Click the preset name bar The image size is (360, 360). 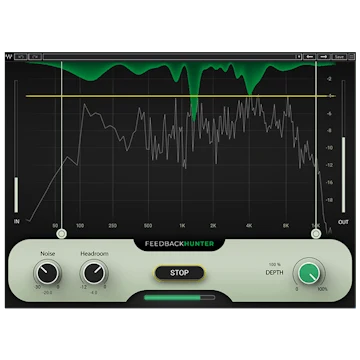[x=170, y=57]
